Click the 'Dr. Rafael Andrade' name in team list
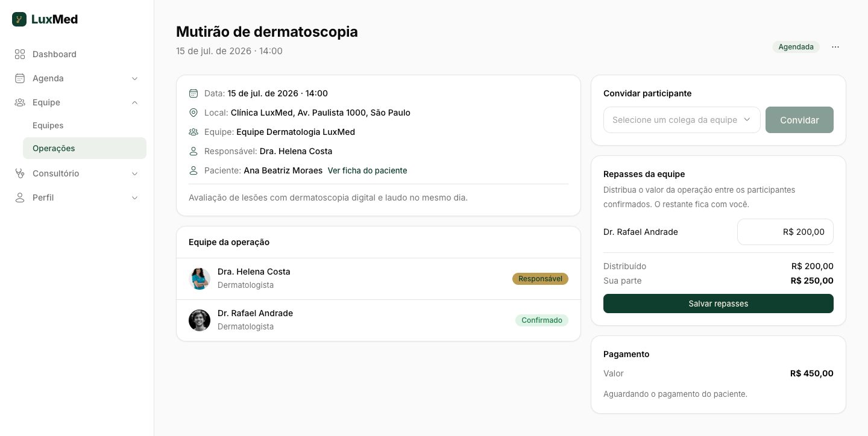Viewport: 868px width, 436px height. pyautogui.click(x=255, y=313)
